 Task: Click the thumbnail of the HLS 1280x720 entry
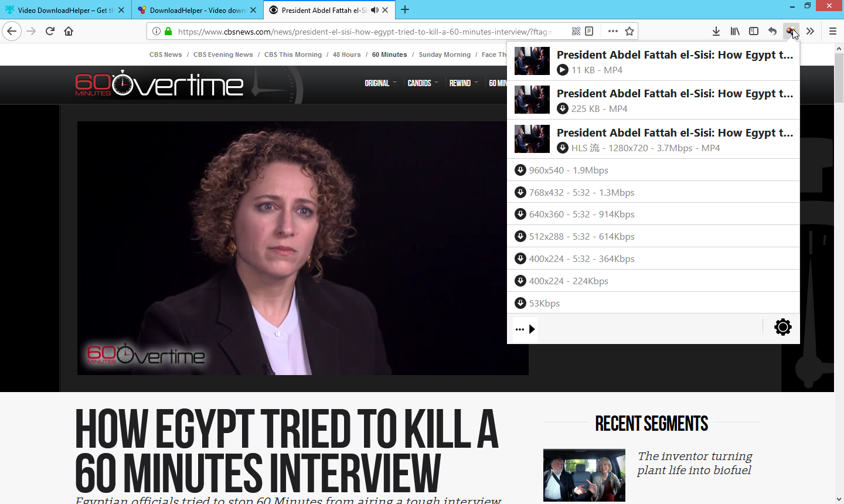click(x=532, y=139)
